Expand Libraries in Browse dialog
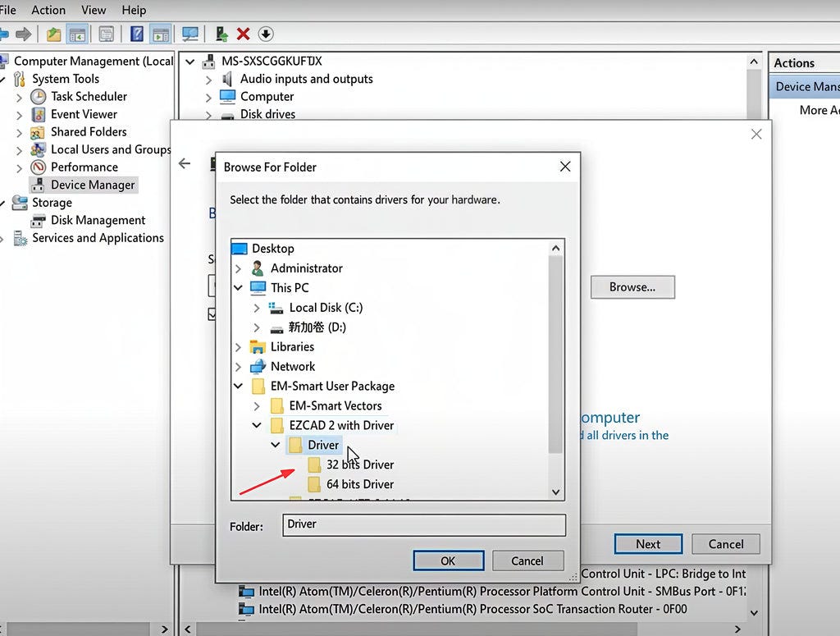This screenshot has width=840, height=636. [x=238, y=347]
